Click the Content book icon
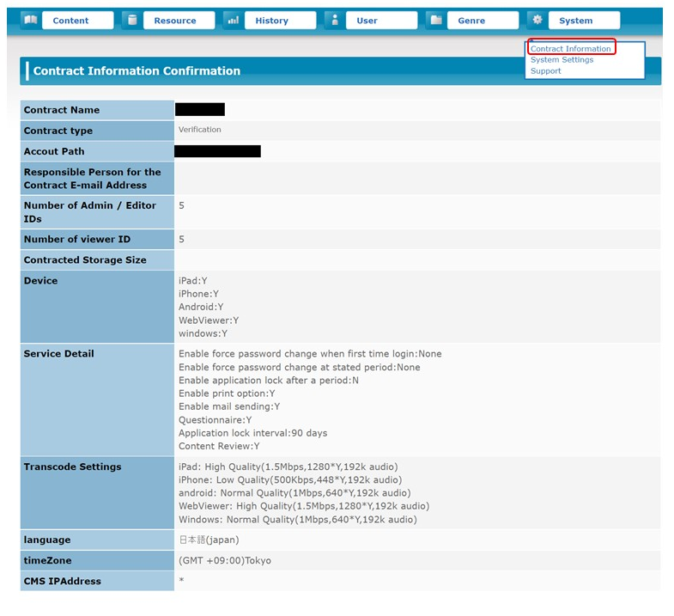 coord(31,20)
